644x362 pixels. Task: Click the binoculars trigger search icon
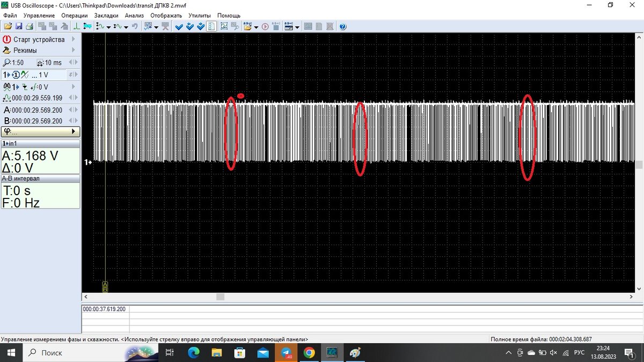(7, 86)
